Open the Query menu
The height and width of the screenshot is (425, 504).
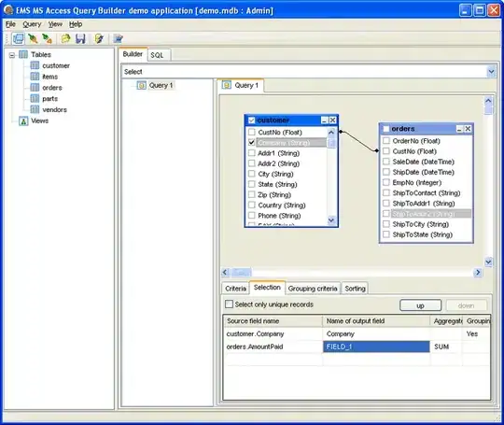point(32,24)
